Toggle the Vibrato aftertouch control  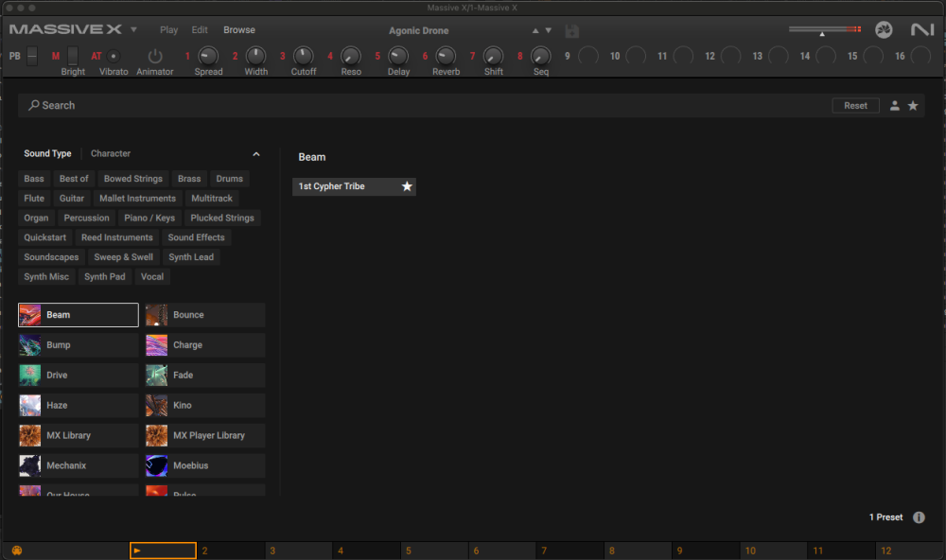[113, 56]
